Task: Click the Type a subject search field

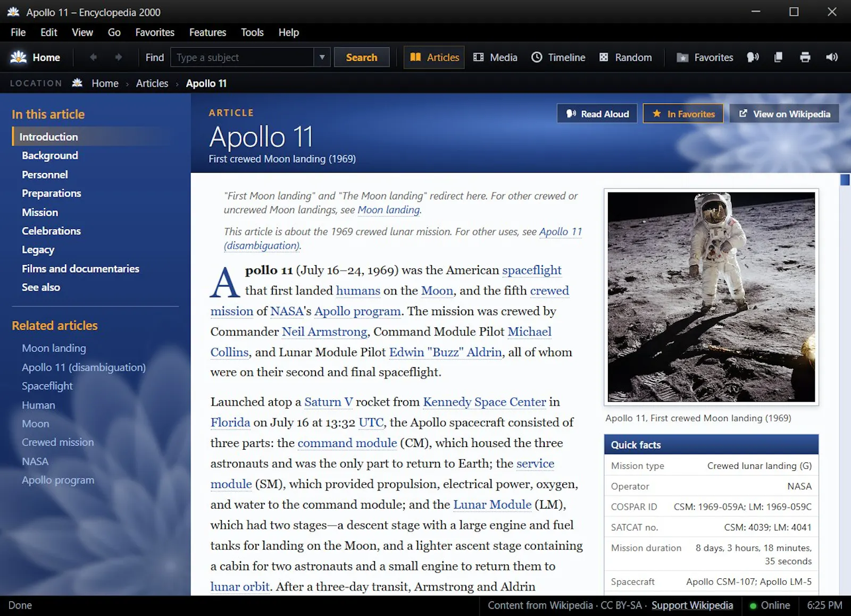Action: [243, 57]
